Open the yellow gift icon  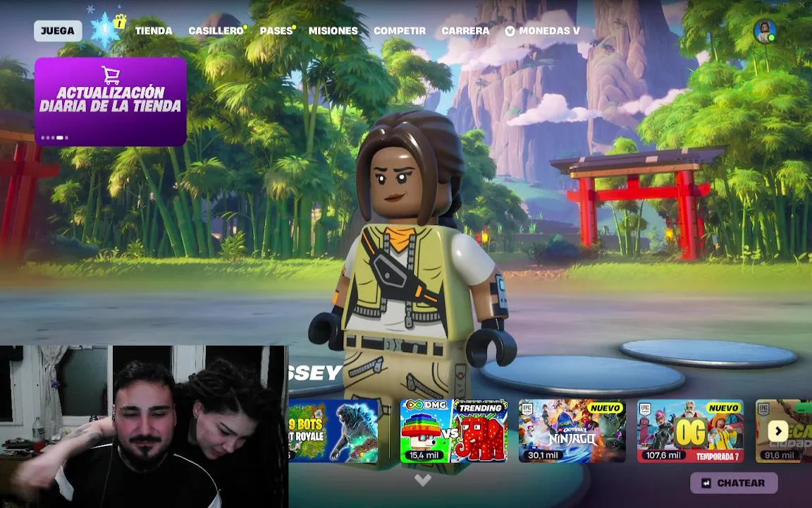121,21
